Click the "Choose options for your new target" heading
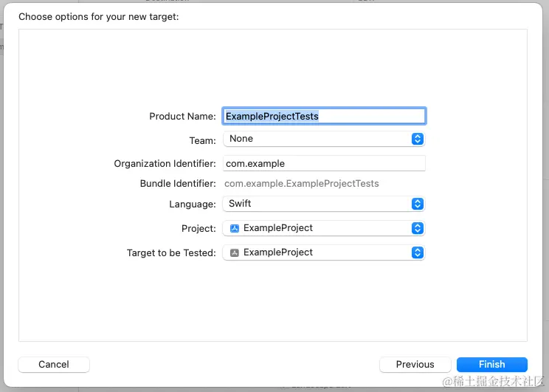This screenshot has height=392, width=549. click(x=99, y=16)
